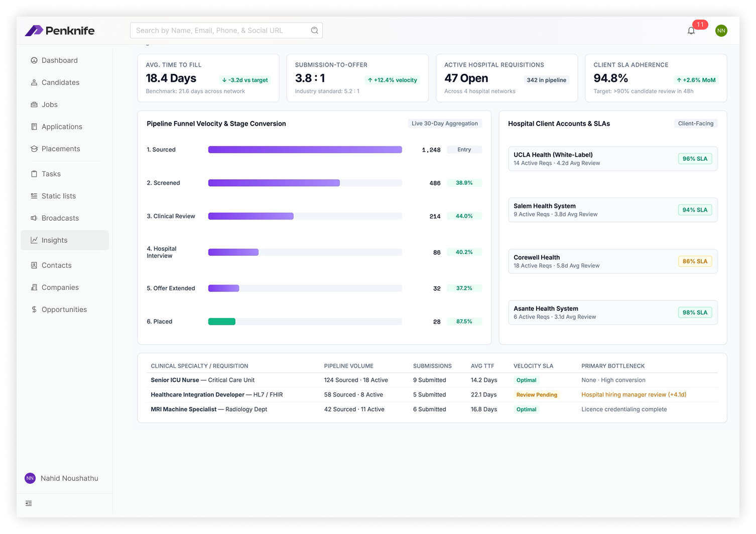756x534 pixels.
Task: Click the Opportunities dollar icon
Action: click(x=34, y=309)
